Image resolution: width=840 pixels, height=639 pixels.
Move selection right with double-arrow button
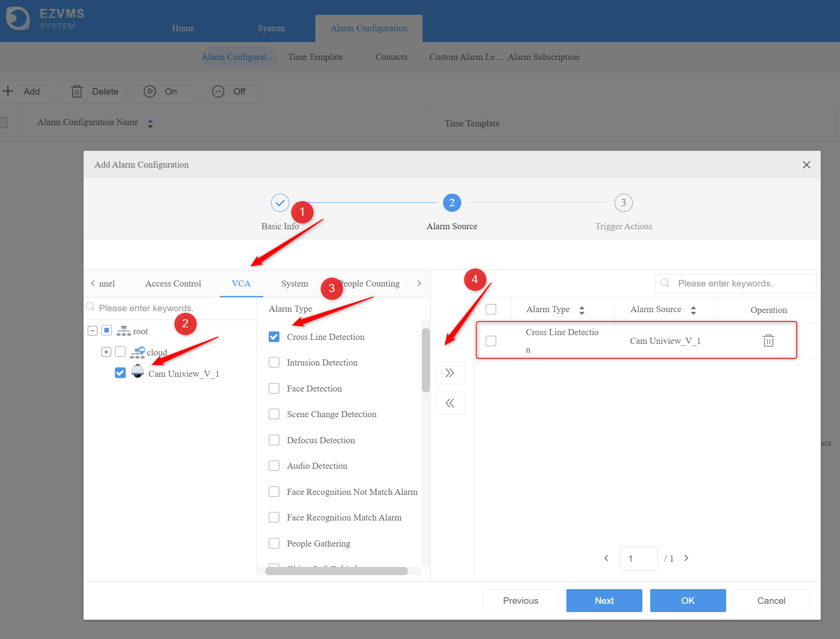pos(450,373)
